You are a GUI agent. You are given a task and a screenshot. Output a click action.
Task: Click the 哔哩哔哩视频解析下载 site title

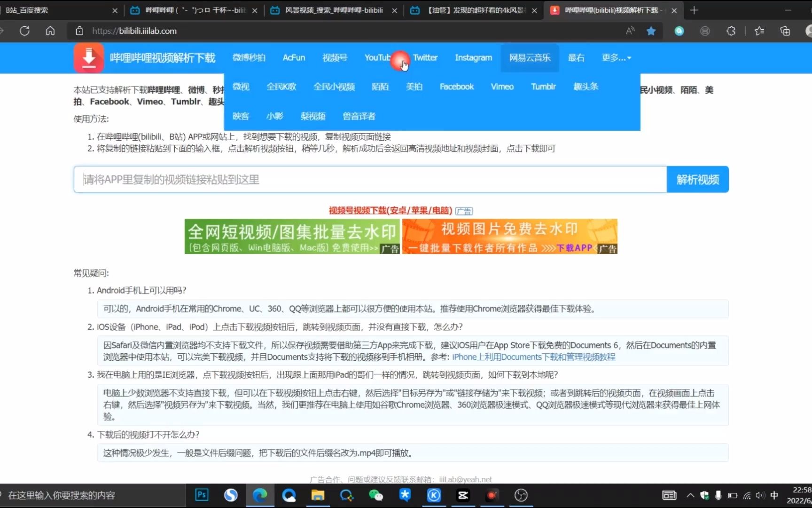pyautogui.click(x=163, y=58)
